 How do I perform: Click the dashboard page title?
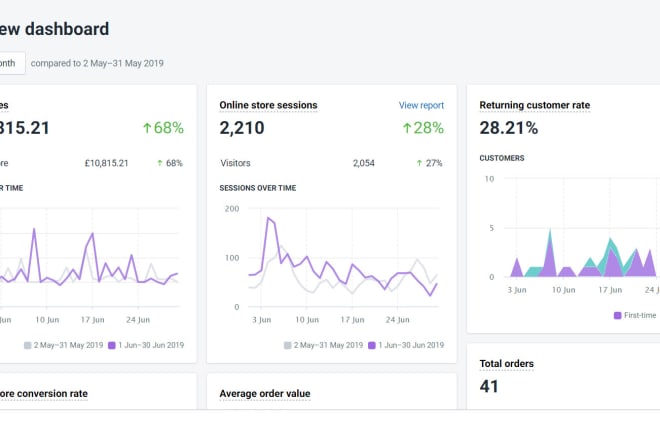pos(54,29)
